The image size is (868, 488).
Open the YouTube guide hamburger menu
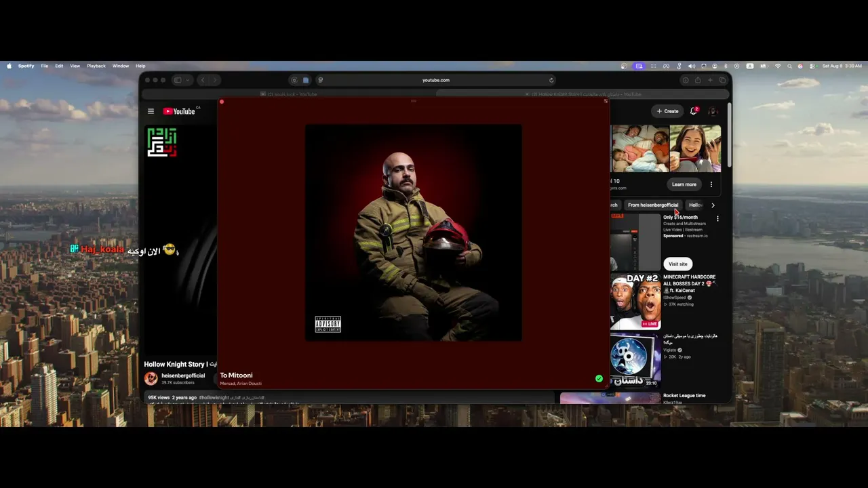pos(151,111)
